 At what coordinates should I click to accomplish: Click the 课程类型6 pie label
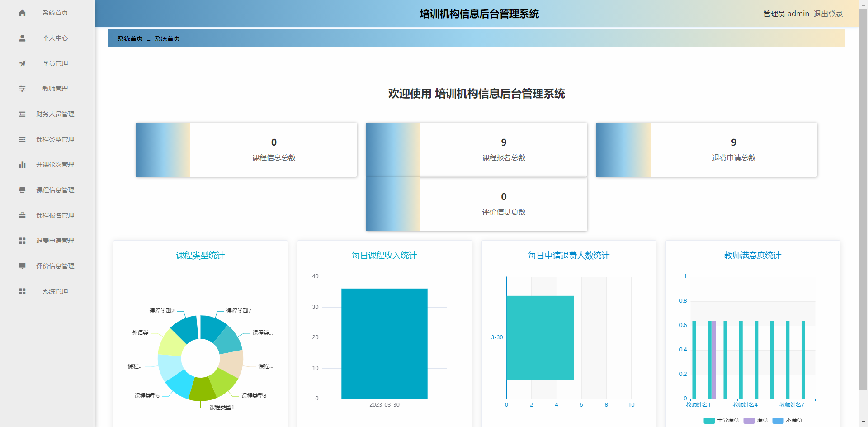point(147,396)
